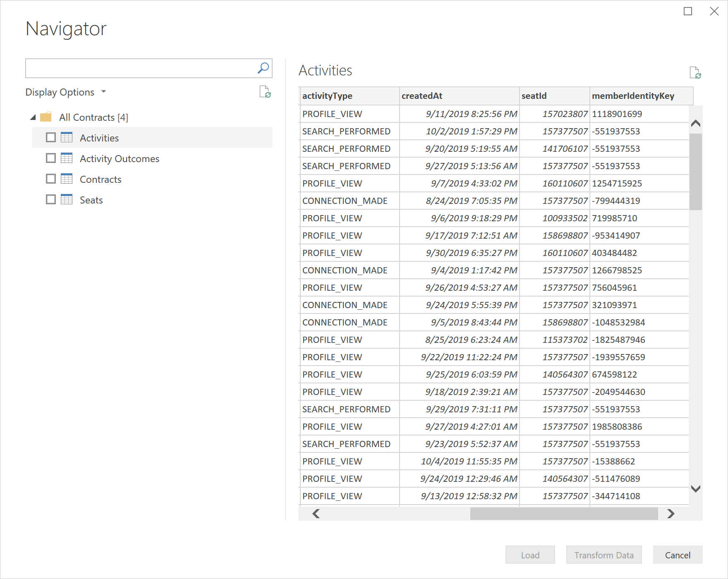
Task: Focus the Navigator search field
Action: click(x=141, y=68)
